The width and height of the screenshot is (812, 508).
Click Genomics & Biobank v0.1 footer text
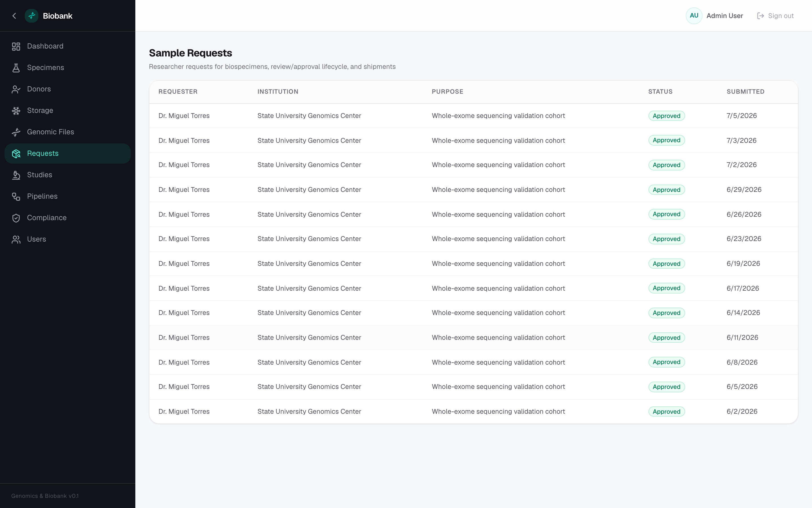(x=45, y=496)
